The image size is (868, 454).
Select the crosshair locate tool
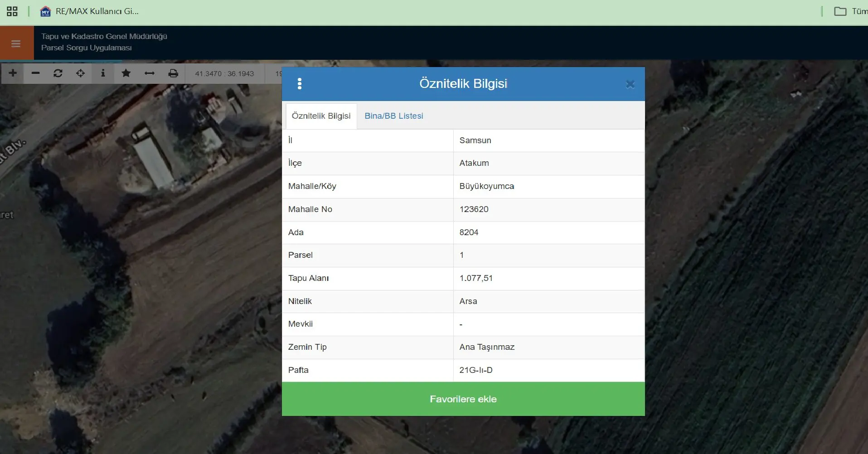coord(80,73)
